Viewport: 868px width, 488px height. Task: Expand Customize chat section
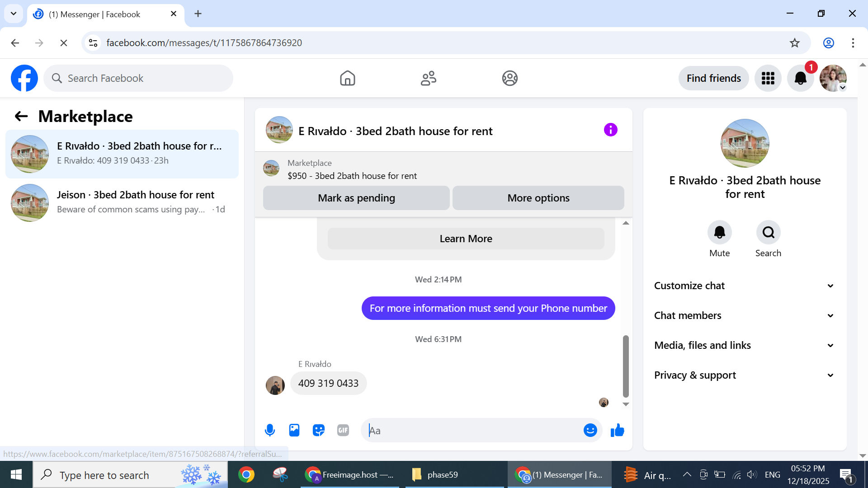745,286
